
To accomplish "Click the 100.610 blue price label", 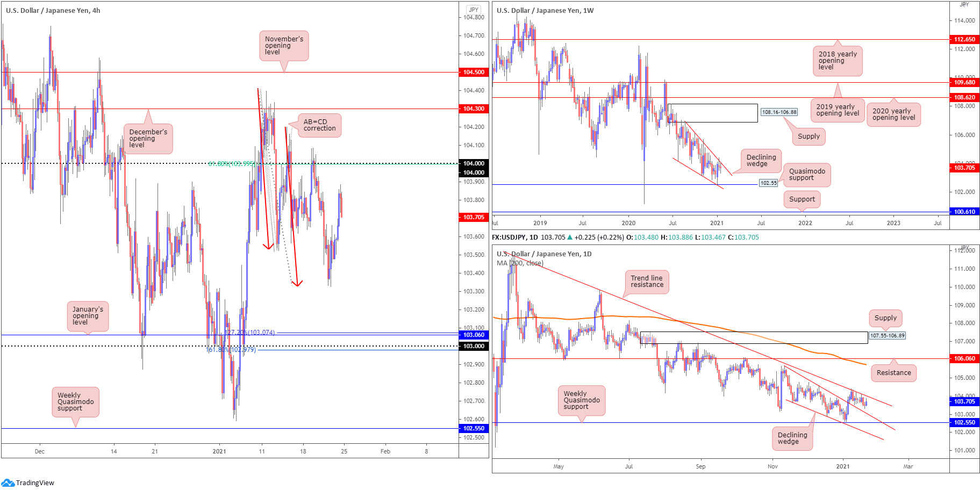I will coord(964,212).
